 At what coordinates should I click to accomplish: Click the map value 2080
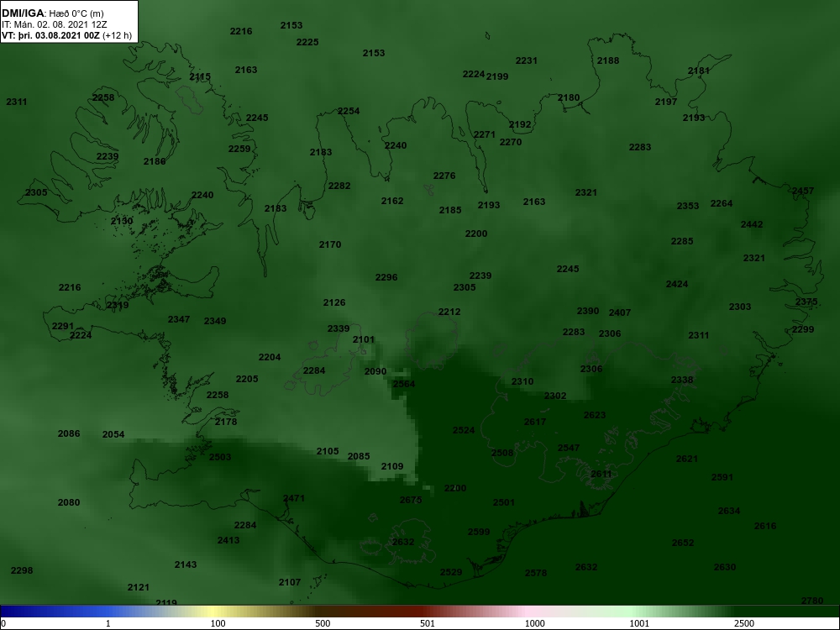click(x=69, y=502)
